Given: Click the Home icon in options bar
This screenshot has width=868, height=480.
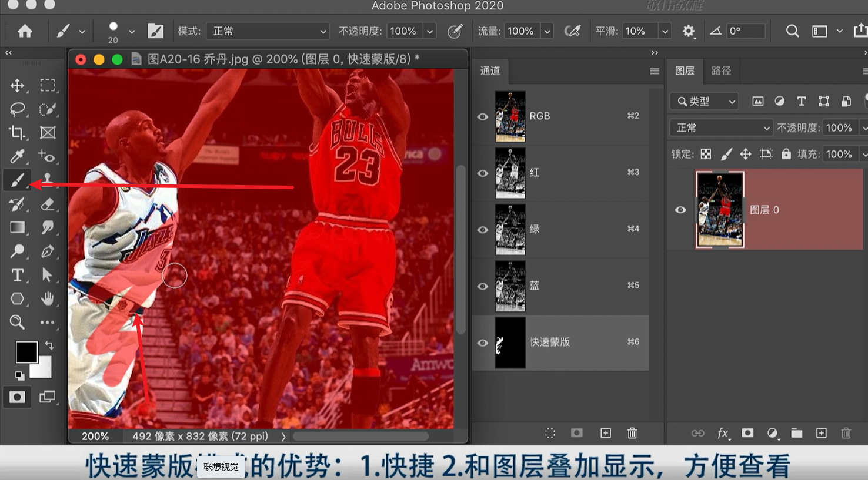Looking at the screenshot, I should (x=25, y=31).
